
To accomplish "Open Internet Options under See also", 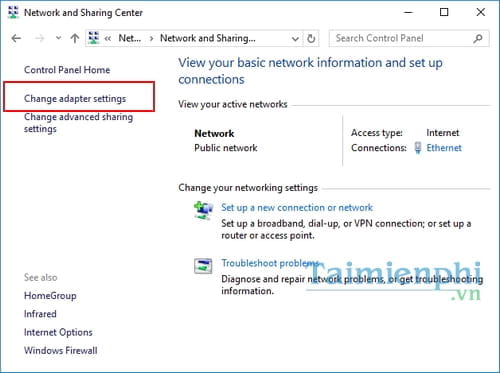I will pos(58,332).
